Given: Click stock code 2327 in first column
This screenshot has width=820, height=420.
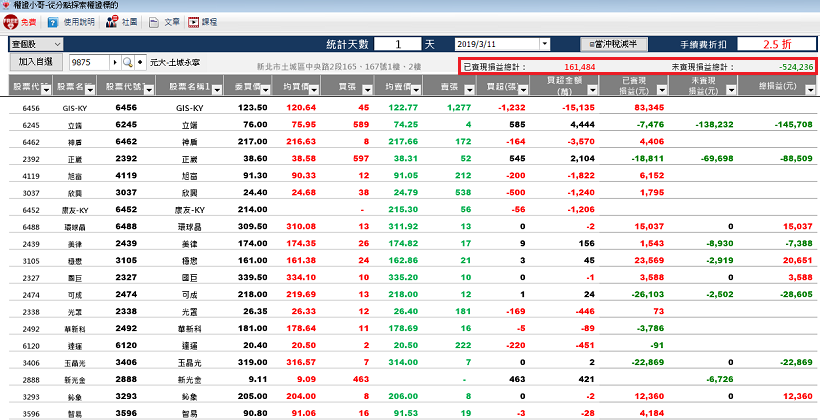Looking at the screenshot, I should pyautogui.click(x=31, y=277).
